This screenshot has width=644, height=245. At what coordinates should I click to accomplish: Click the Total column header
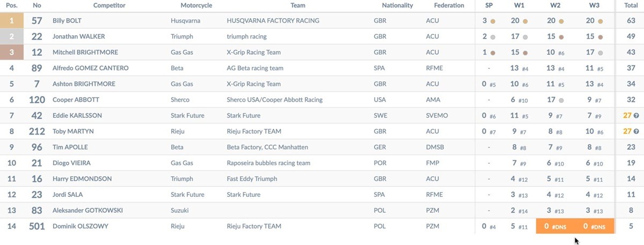point(631,5)
